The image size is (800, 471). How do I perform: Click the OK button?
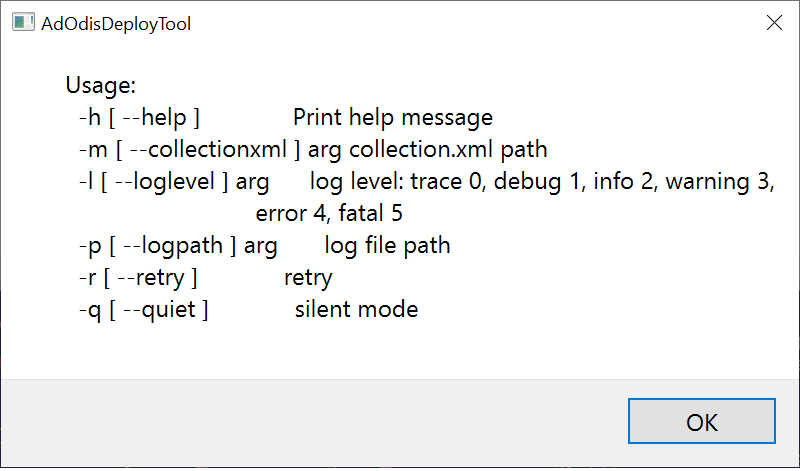pos(702,422)
